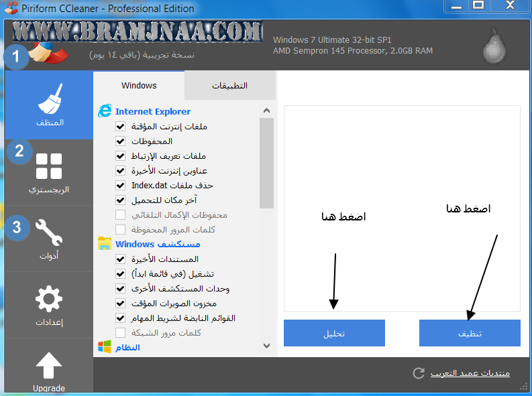The height and width of the screenshot is (396, 532).
Task: Enable network passwords checkbox (كلمات مرور الشبكة)
Action: (x=121, y=332)
